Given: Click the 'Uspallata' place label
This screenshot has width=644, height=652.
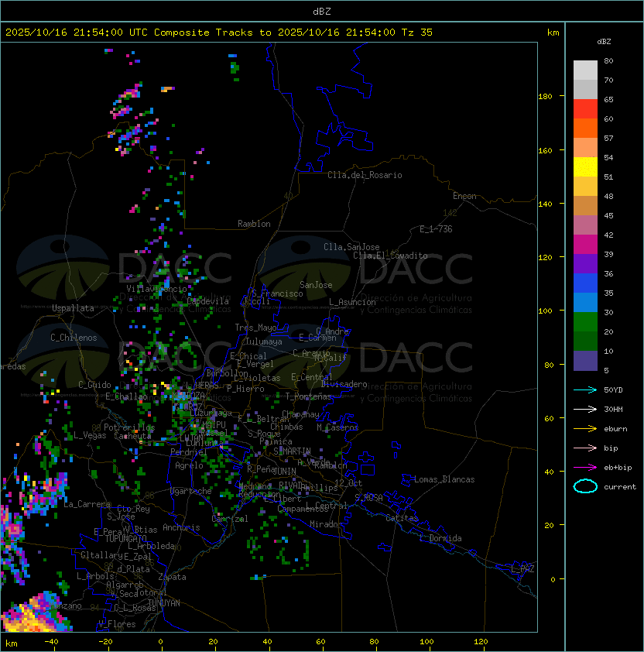Looking at the screenshot, I should click(73, 308).
